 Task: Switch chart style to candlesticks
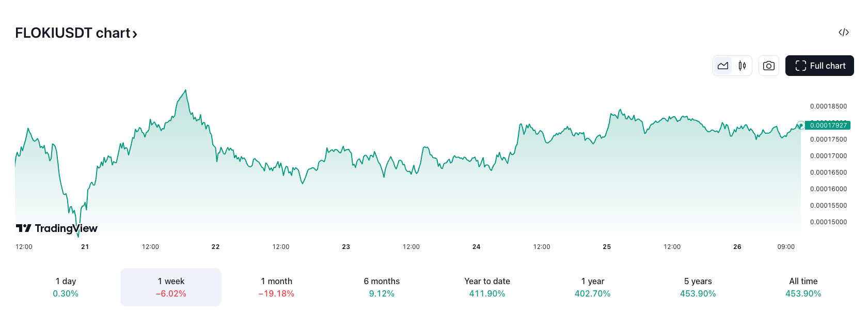pos(742,66)
